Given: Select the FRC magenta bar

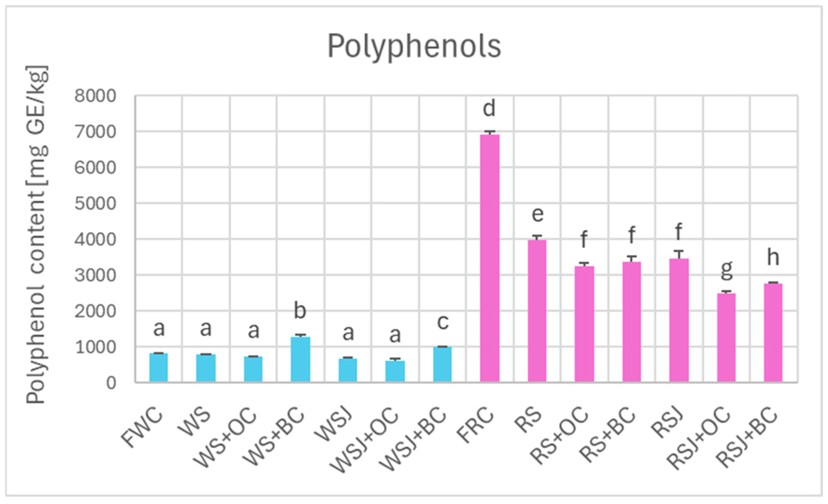Looking at the screenshot, I should pos(490,259).
